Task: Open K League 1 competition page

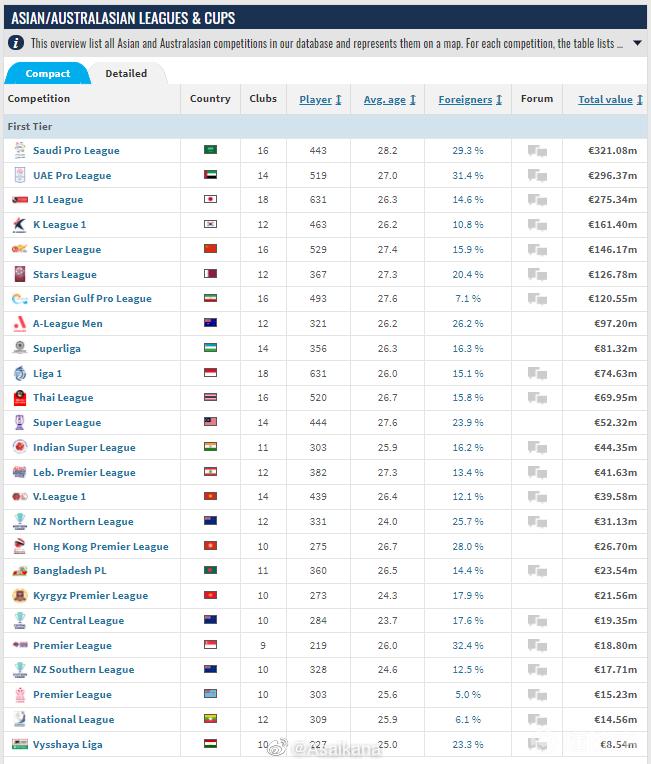Action: click(x=59, y=225)
